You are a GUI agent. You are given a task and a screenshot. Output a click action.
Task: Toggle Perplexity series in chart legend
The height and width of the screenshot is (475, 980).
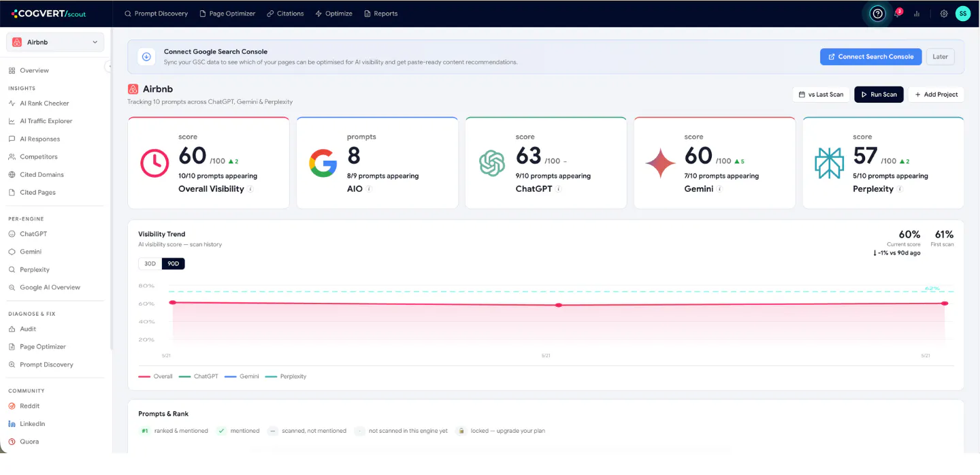click(x=286, y=376)
